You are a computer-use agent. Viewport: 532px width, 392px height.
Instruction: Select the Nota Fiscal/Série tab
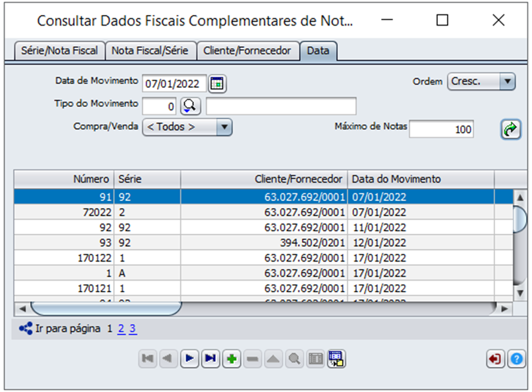point(150,51)
